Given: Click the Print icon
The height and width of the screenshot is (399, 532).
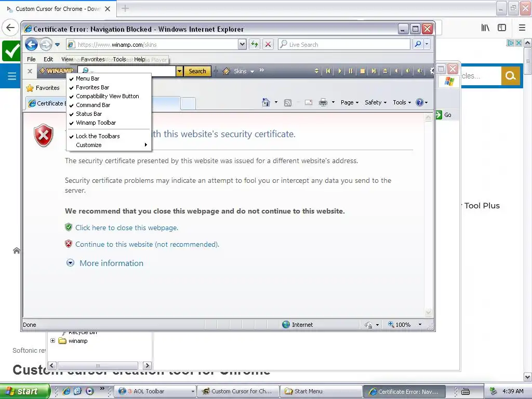Looking at the screenshot, I should click(323, 102).
